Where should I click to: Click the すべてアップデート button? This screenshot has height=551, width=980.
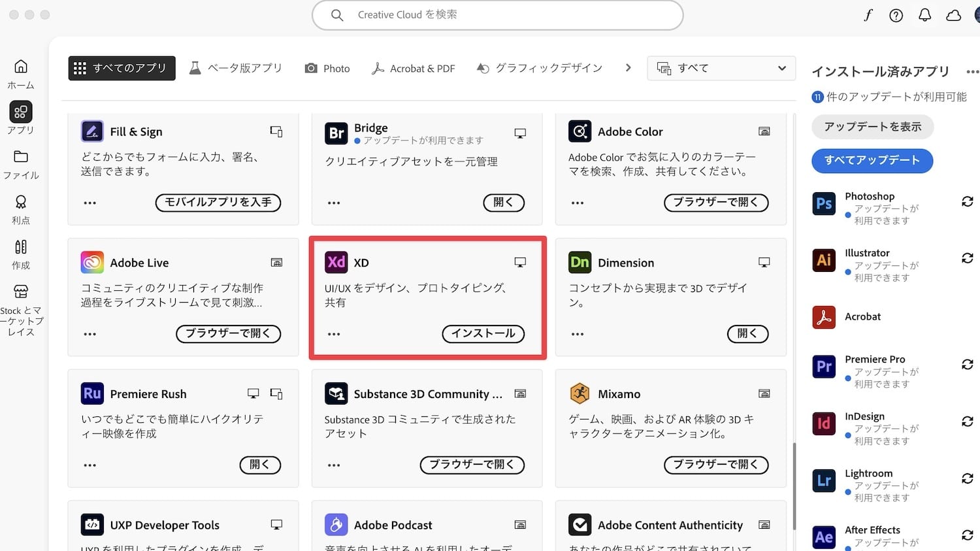(872, 161)
